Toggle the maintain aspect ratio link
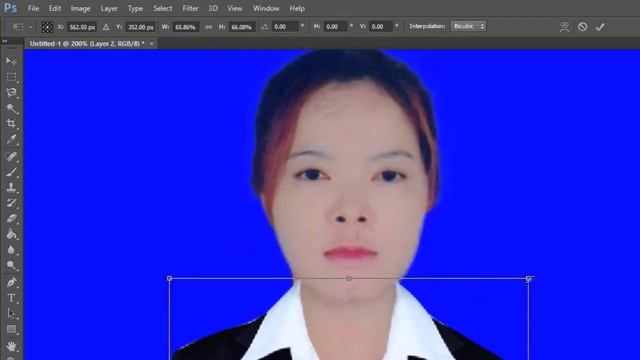 (209, 27)
